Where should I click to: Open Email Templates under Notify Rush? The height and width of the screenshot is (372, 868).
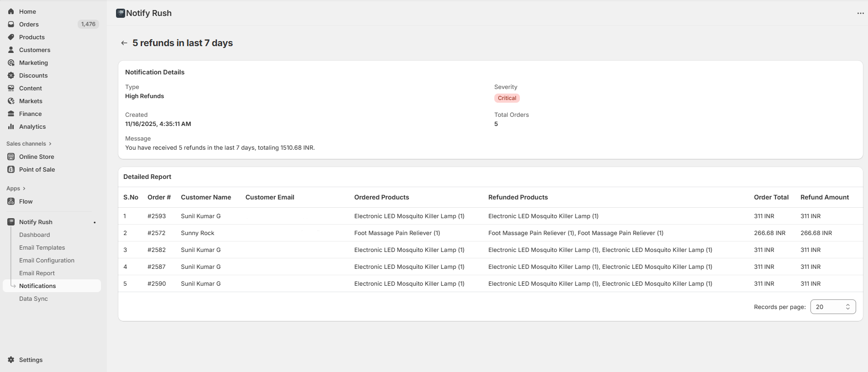pyautogui.click(x=42, y=247)
